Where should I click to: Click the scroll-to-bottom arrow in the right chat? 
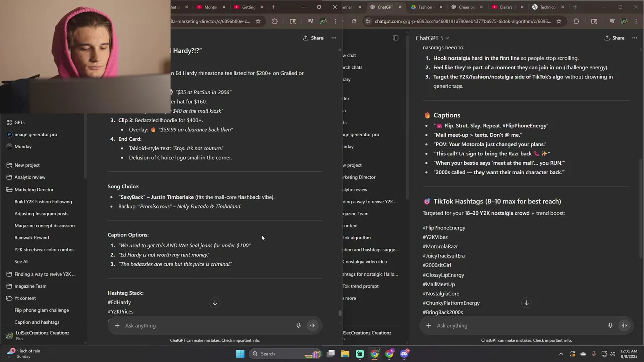[x=527, y=303]
